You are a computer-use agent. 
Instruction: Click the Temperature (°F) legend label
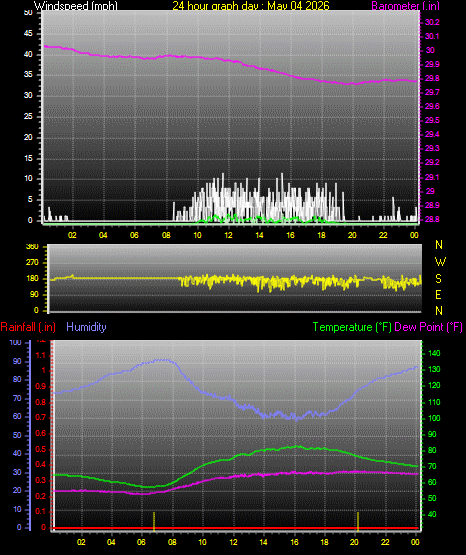coord(352,327)
